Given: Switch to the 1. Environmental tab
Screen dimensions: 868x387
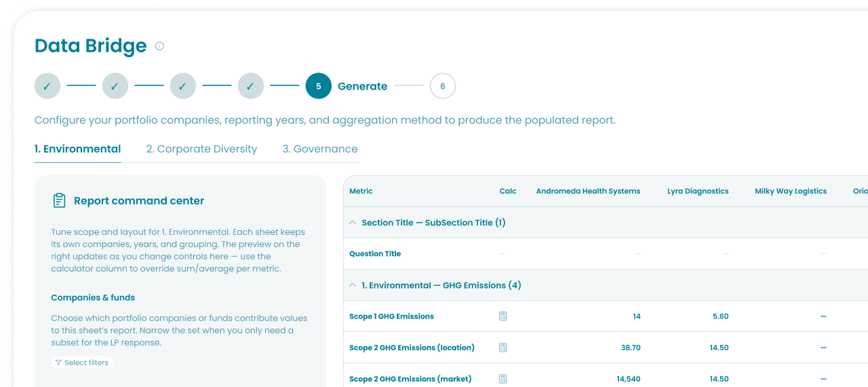Looking at the screenshot, I should click(78, 149).
